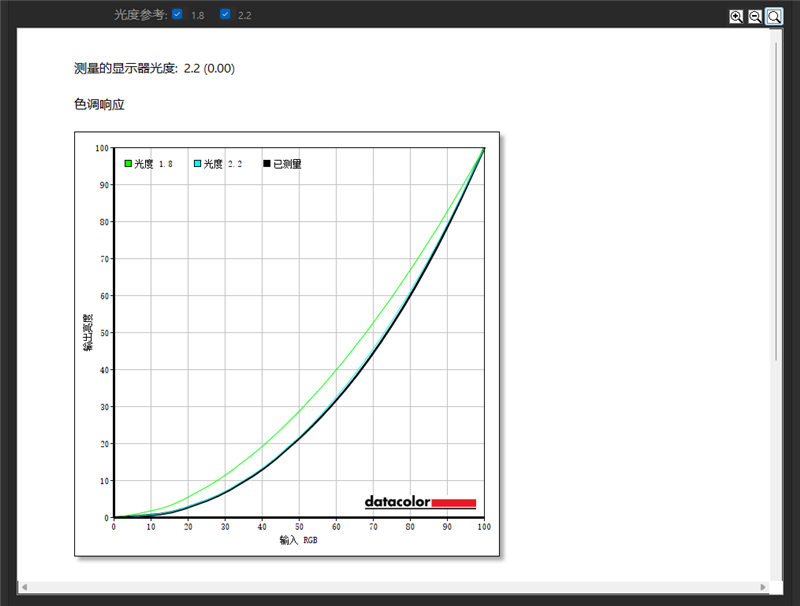Click the 测量的显示器光度 2.2 text
Viewport: 800px width, 606px height.
point(154,68)
